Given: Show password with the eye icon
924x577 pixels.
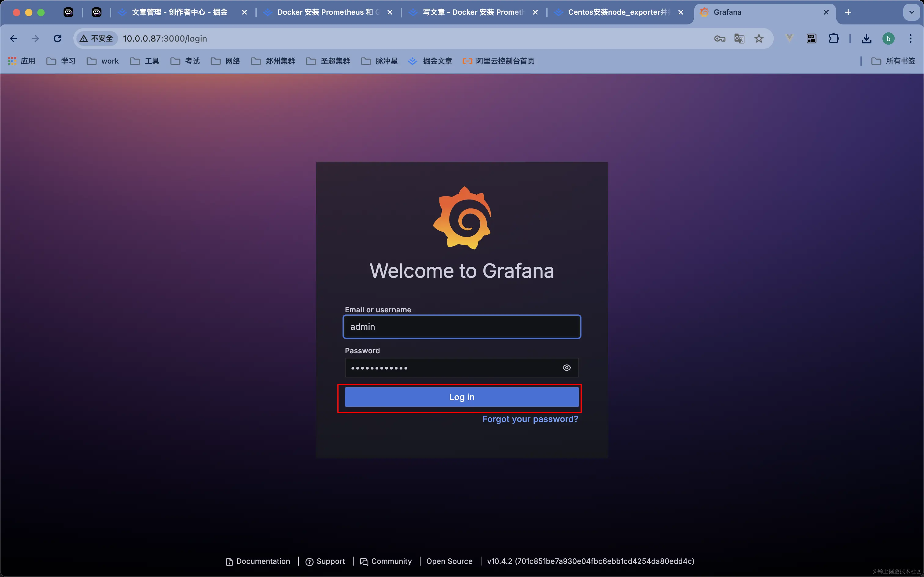Looking at the screenshot, I should point(566,368).
